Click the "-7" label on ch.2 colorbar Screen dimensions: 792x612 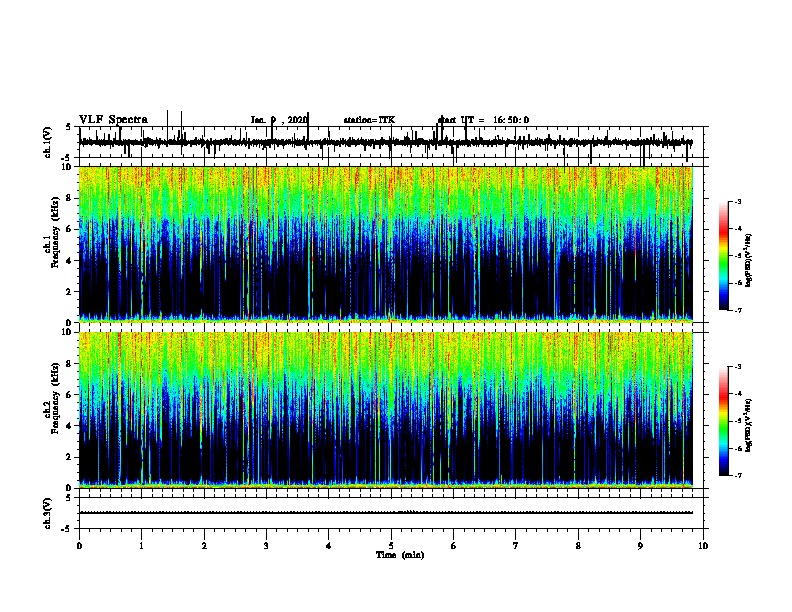pyautogui.click(x=737, y=475)
